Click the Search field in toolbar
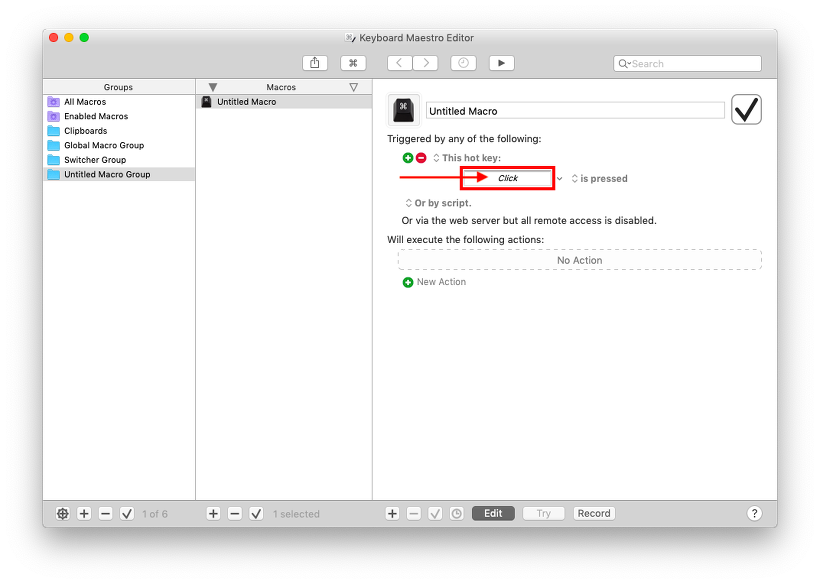 [687, 64]
